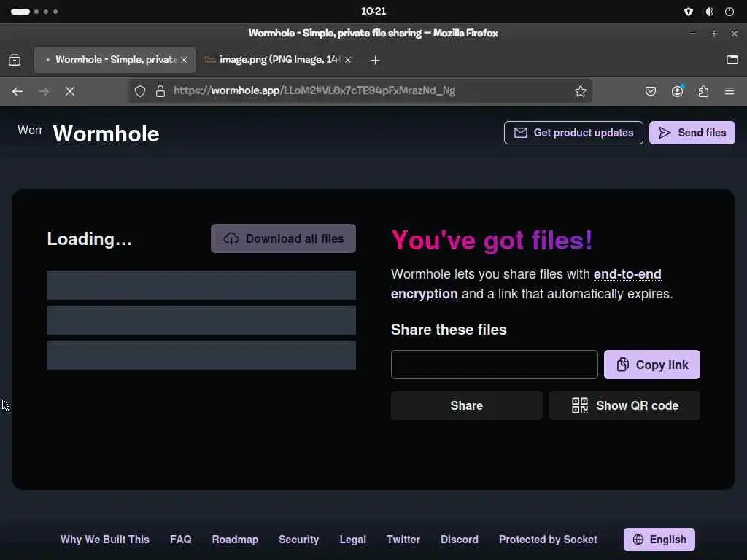Viewport: 747px width, 560px height.
Task: Open a new browser tab
Action: click(x=375, y=60)
